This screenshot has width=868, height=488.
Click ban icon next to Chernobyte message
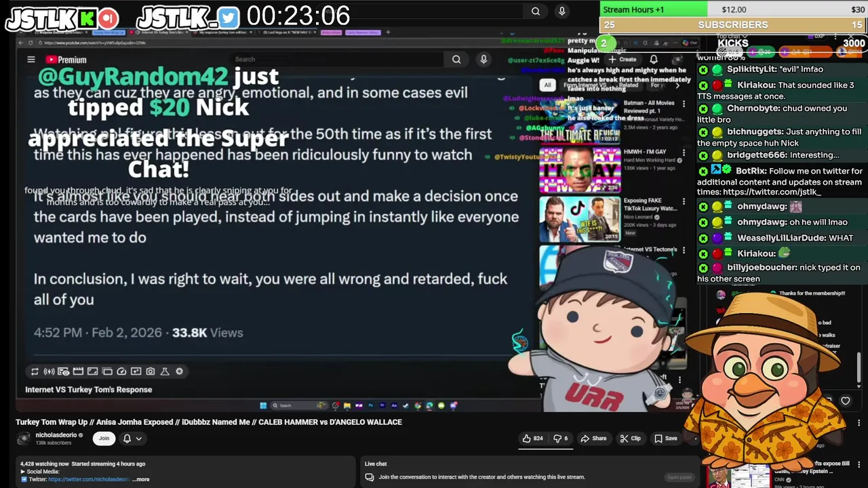point(703,108)
